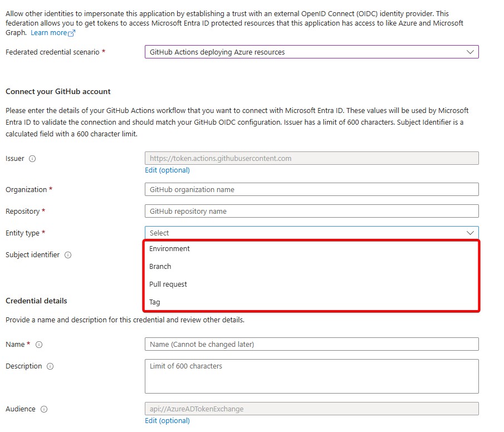Click the info icon next to Issuer

point(32,159)
